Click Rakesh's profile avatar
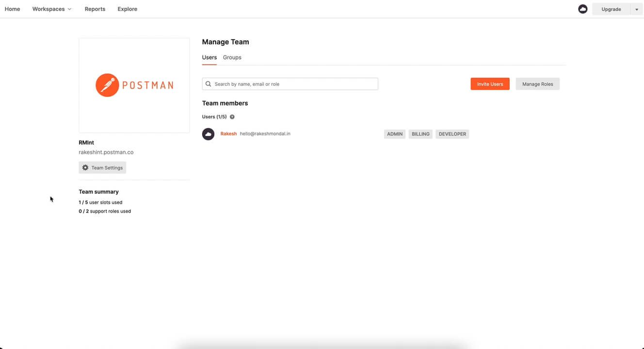Image resolution: width=644 pixels, height=349 pixels. 208,134
